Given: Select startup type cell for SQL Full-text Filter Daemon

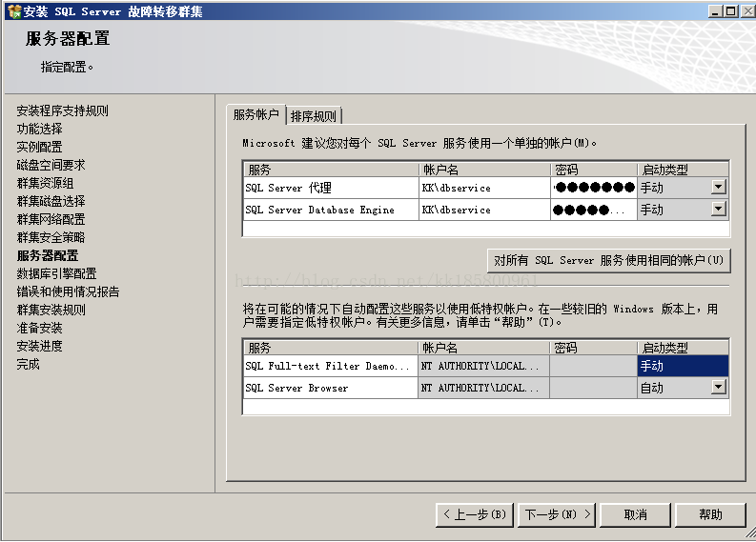Looking at the screenshot, I should pyautogui.click(x=683, y=366).
